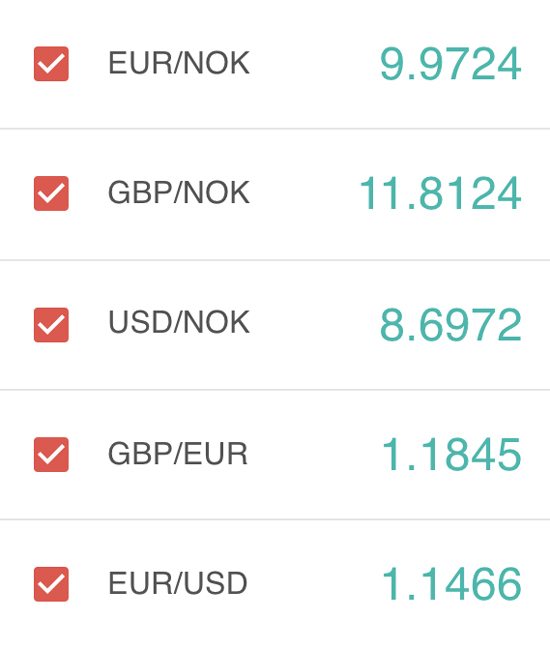Select the 11.8124 rate value
The height and width of the screenshot is (650, 550).
pos(440,194)
